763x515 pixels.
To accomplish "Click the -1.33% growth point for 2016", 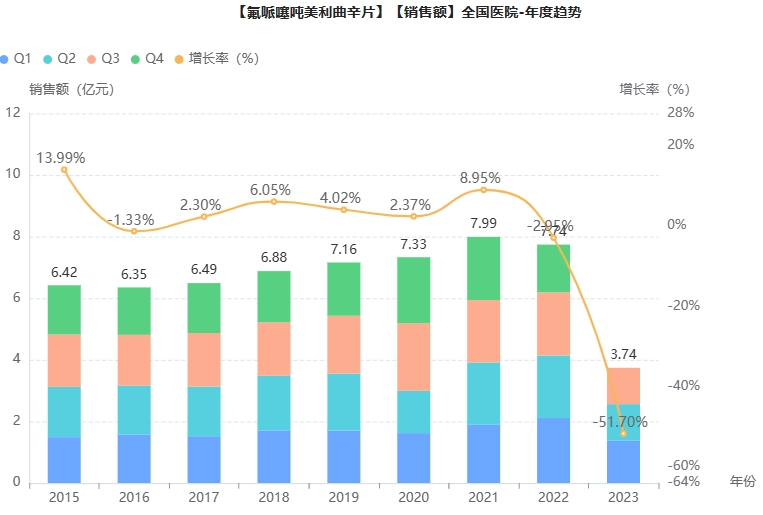I will pos(134,231).
